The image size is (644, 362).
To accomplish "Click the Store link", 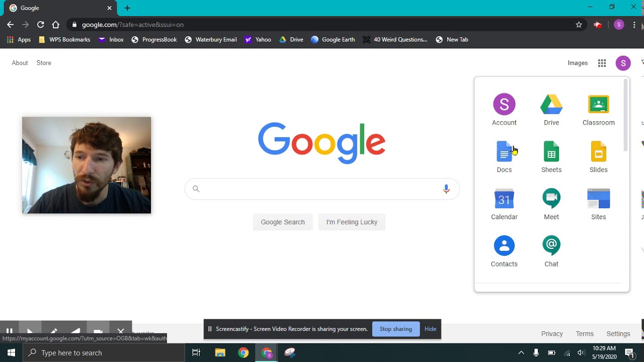I will 44,63.
